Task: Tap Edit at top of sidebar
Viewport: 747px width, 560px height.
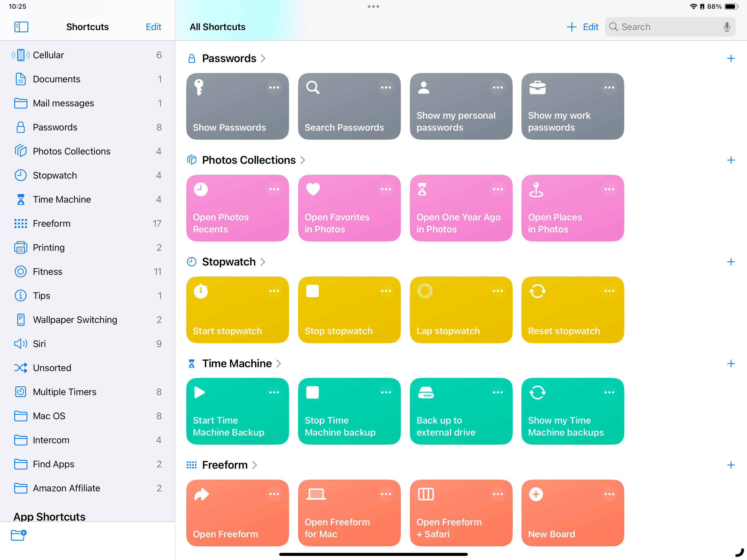Action: coord(154,27)
